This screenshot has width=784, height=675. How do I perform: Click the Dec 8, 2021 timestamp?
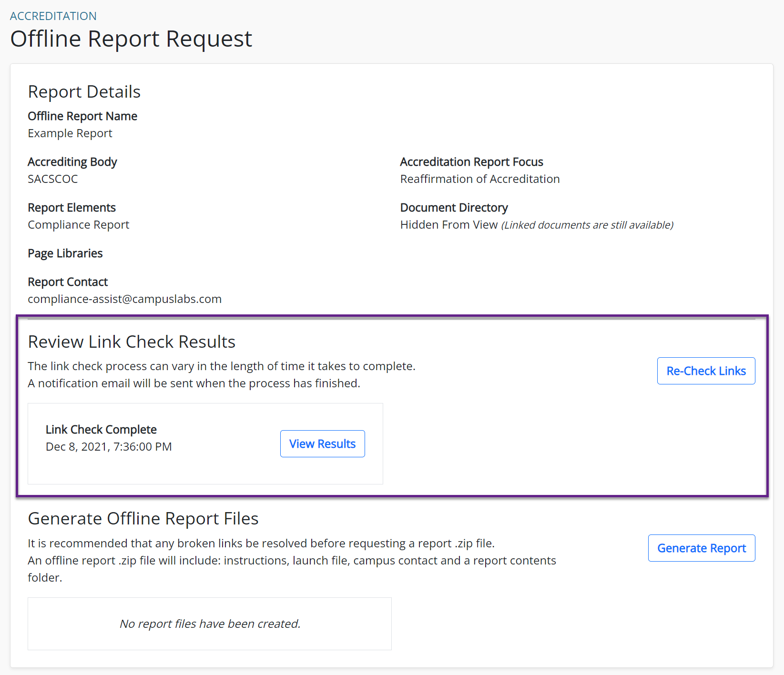pyautogui.click(x=109, y=447)
